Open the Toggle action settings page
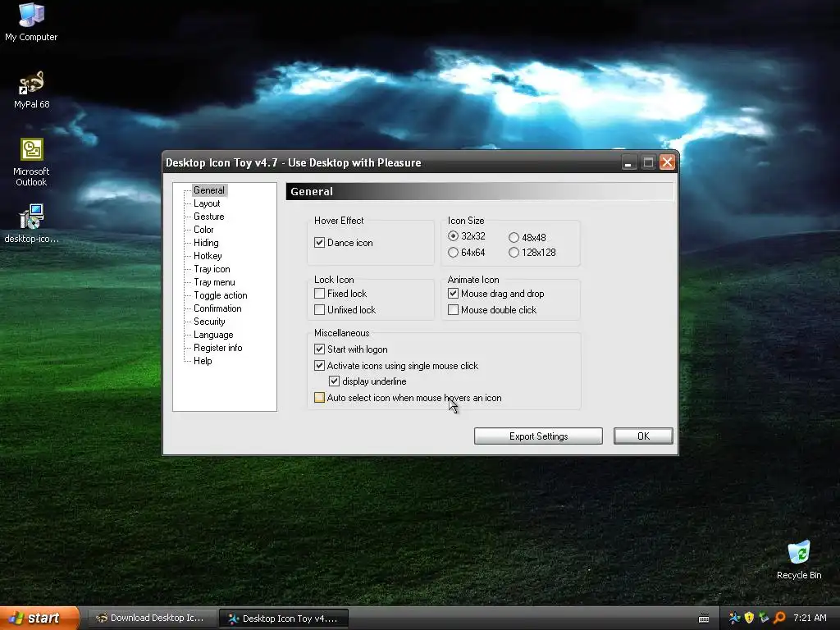The height and width of the screenshot is (630, 840). tap(220, 295)
